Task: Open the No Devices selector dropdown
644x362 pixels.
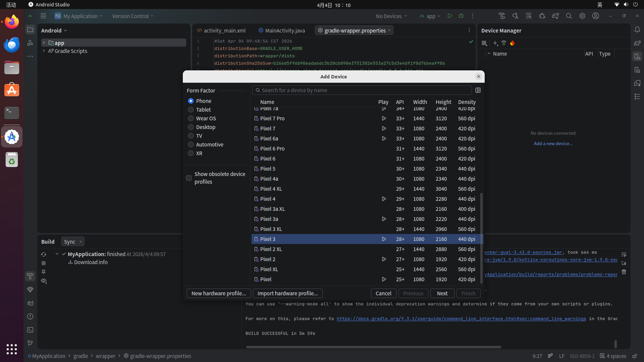Action: (x=391, y=16)
